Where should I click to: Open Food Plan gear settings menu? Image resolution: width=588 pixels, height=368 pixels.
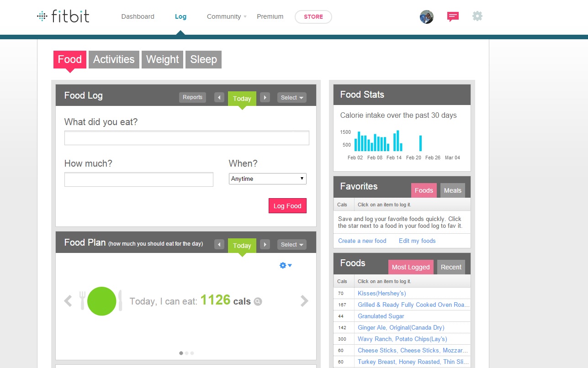pos(285,265)
